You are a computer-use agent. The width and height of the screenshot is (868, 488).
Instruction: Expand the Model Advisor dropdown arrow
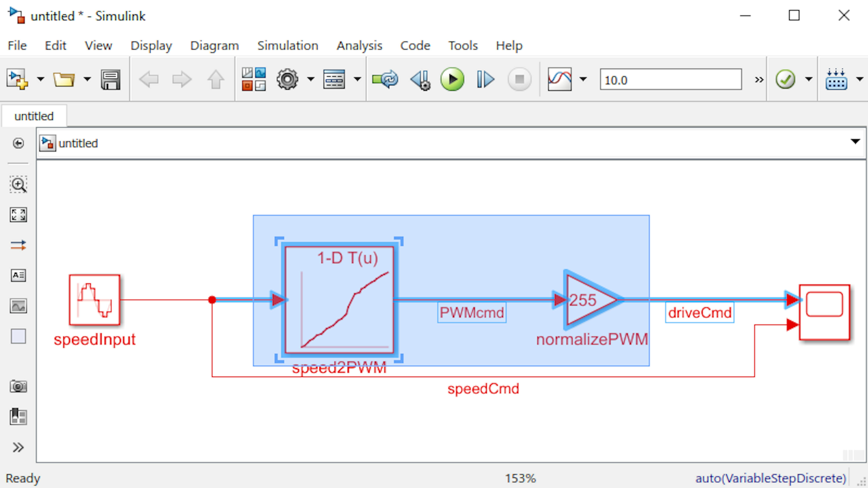[809, 80]
